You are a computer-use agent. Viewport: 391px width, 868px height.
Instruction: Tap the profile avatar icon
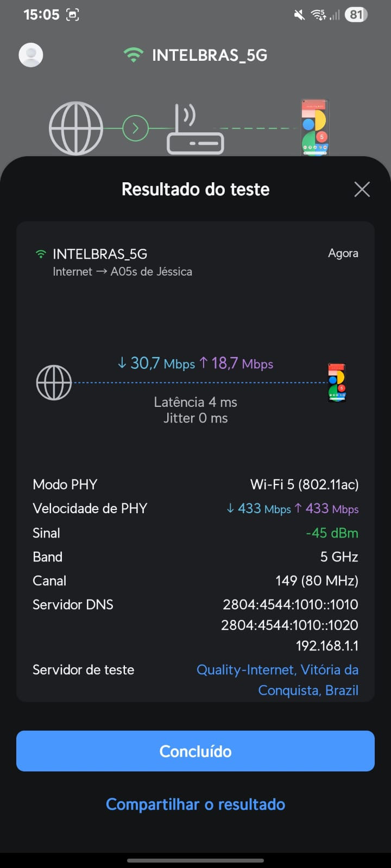tap(31, 55)
